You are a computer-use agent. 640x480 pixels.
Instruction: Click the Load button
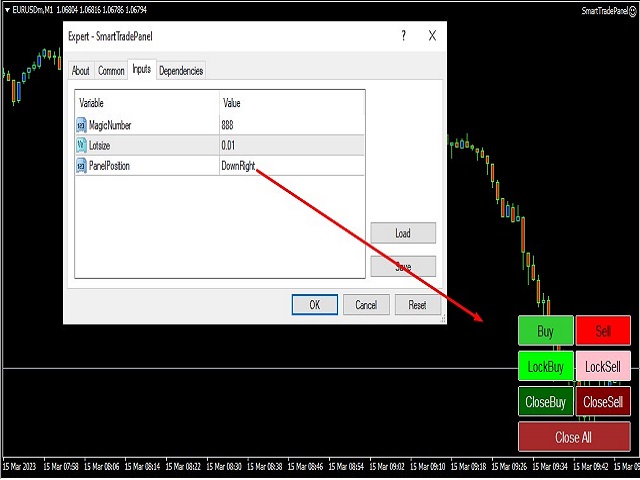(403, 233)
